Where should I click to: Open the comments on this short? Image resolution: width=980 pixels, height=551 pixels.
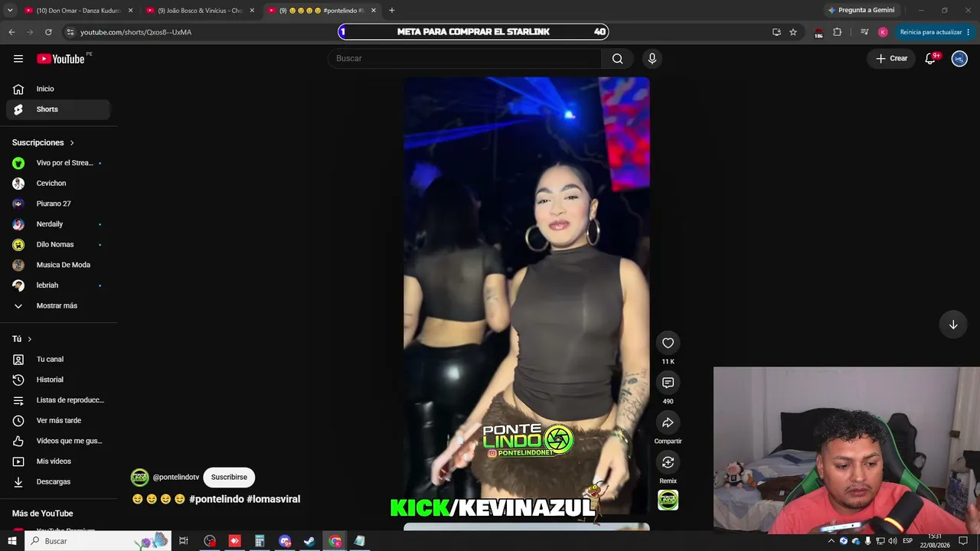[668, 383]
